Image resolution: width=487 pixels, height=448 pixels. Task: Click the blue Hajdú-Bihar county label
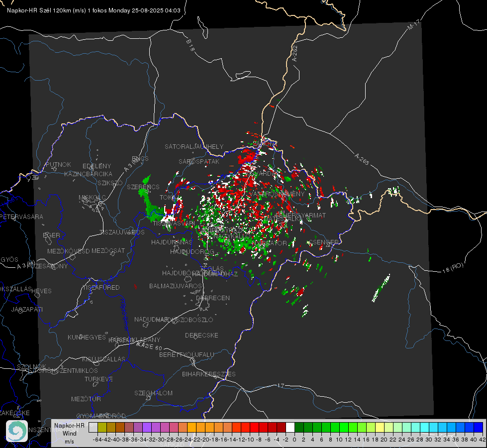click(124, 315)
